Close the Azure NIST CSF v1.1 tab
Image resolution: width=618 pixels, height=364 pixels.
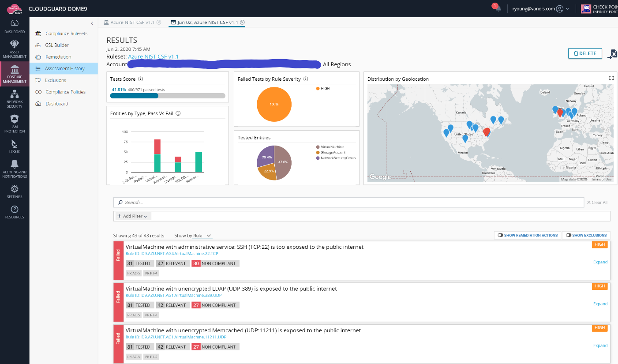[x=159, y=22]
